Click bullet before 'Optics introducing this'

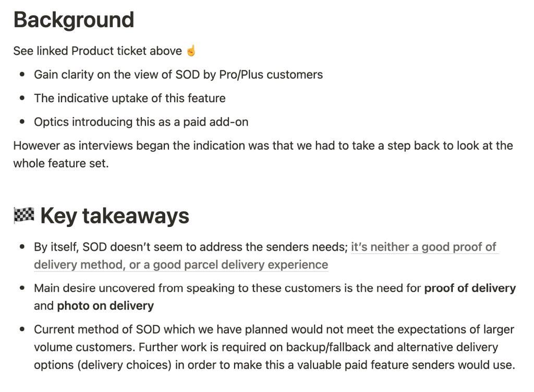(x=22, y=121)
